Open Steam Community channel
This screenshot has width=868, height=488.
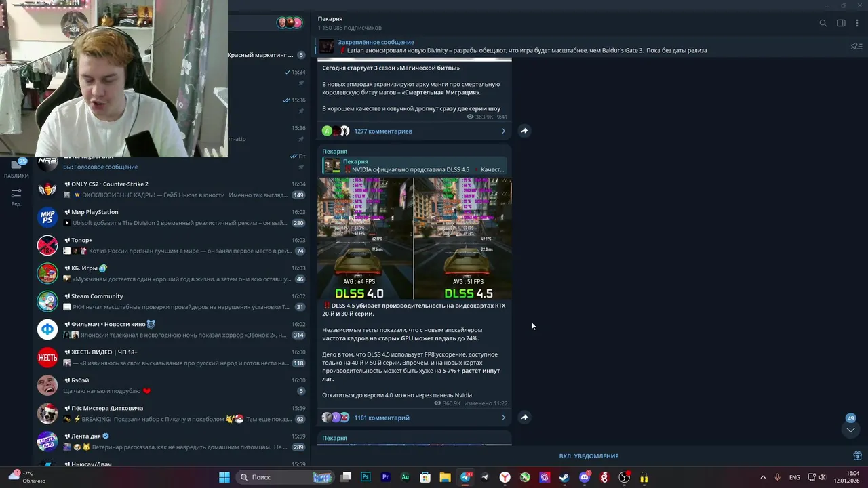click(172, 302)
